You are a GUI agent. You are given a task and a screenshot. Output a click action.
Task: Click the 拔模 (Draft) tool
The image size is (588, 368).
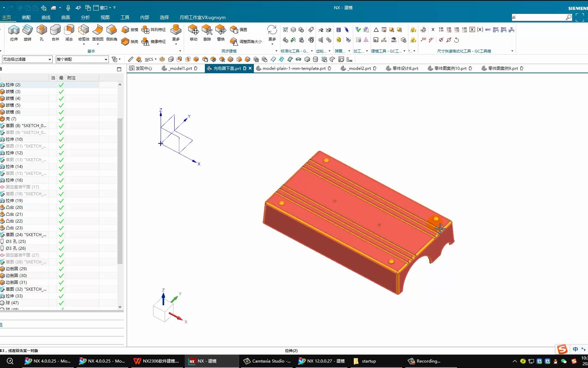(x=130, y=30)
